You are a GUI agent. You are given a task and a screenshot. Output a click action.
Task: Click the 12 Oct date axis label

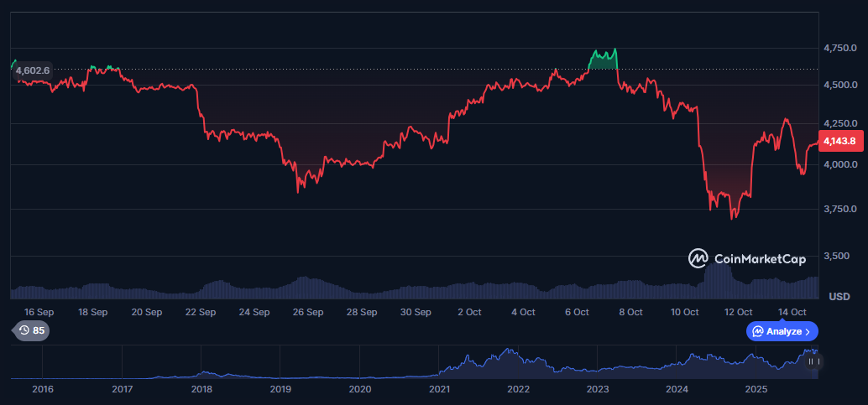[x=739, y=312]
